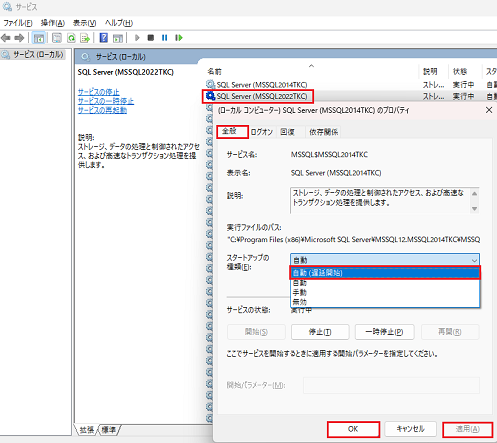
Task: Click the Start service play icon
Action: [137, 38]
